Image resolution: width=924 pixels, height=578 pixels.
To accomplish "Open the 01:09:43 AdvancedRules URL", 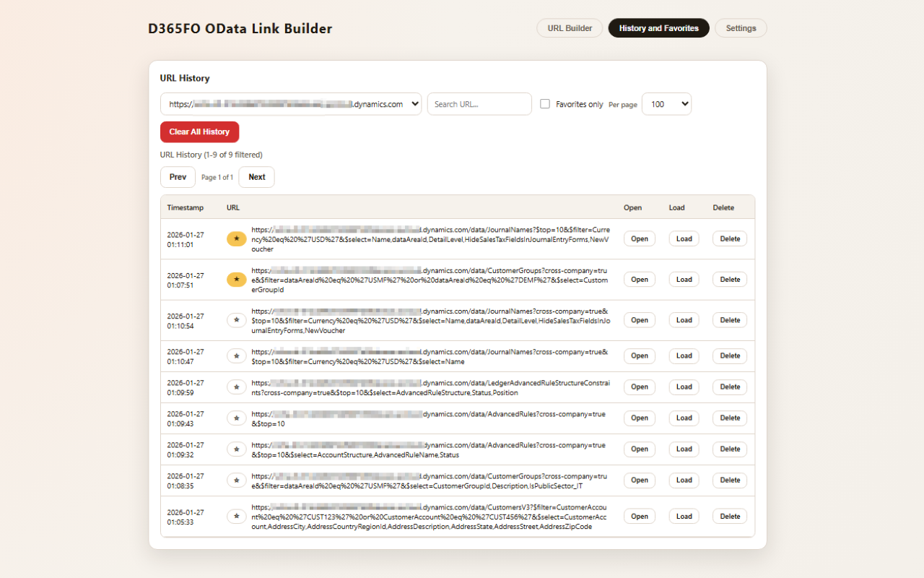I will (640, 418).
